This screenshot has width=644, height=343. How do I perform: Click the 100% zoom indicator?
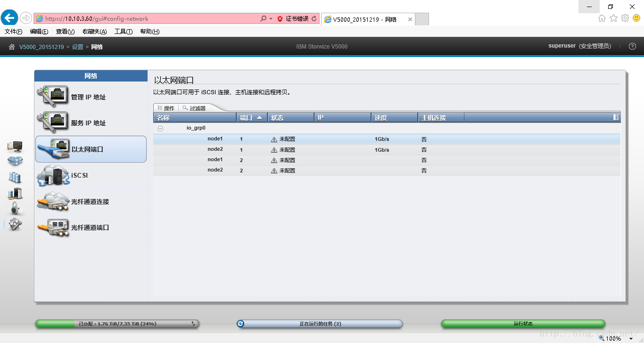(613, 339)
